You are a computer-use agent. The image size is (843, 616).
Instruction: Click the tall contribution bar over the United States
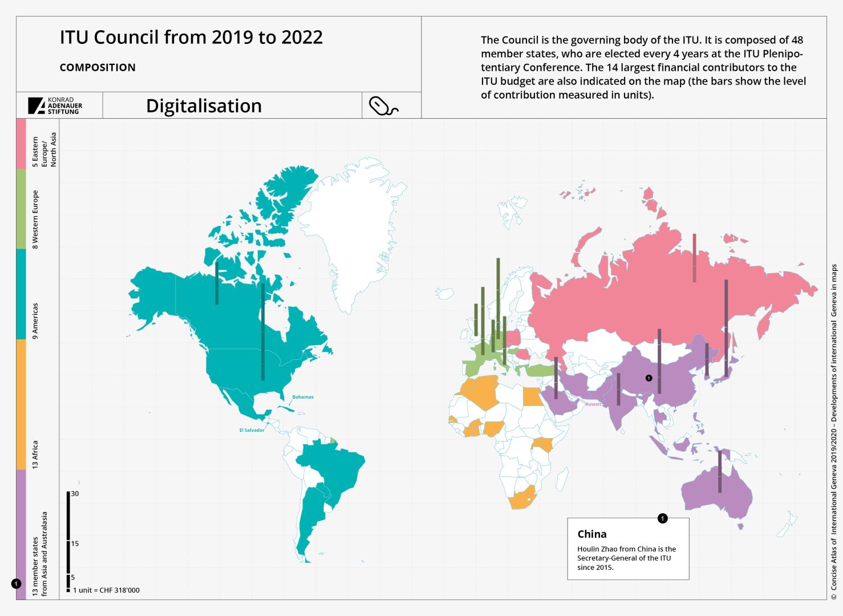point(263,331)
